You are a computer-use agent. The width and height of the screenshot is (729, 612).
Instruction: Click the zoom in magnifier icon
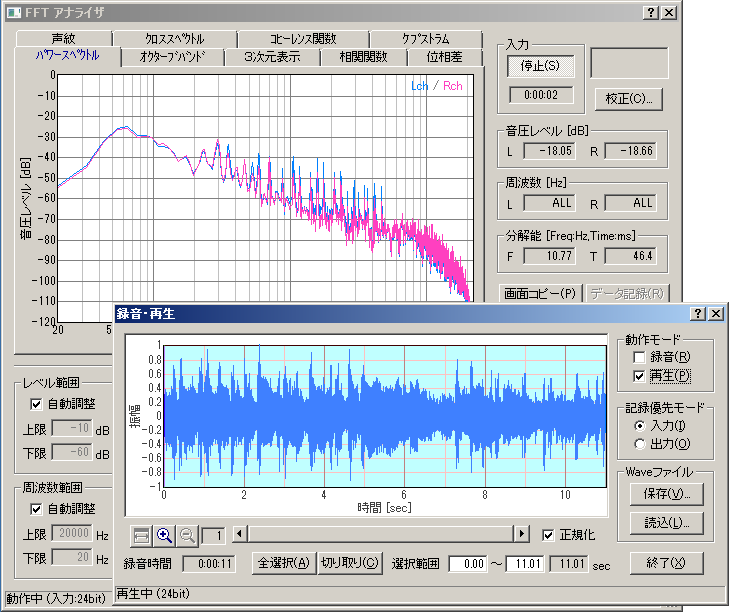(164, 536)
